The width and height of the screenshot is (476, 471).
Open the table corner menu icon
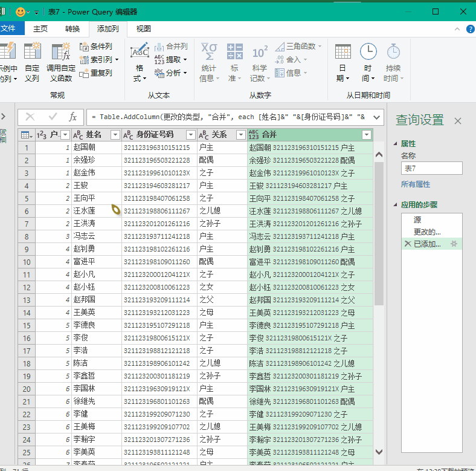pos(27,135)
